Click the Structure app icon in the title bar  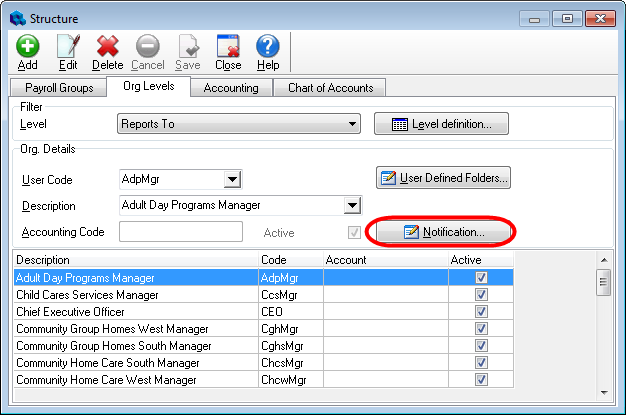coord(14,16)
